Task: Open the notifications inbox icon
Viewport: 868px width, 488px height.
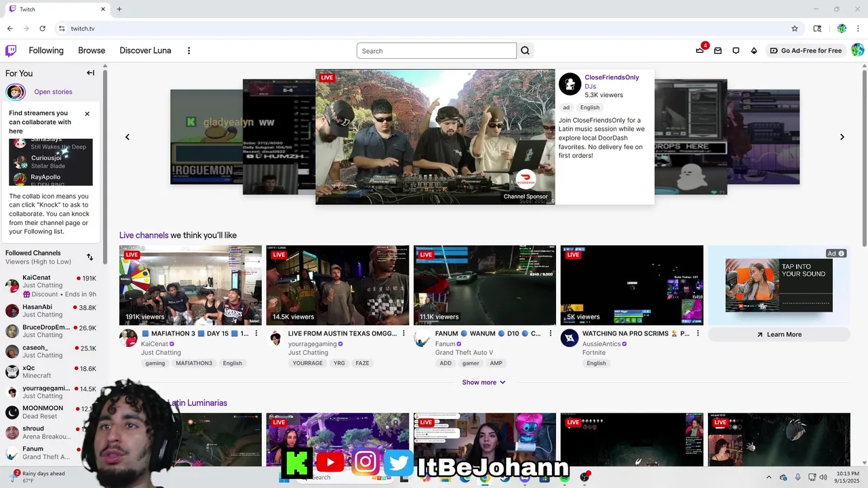Action: coord(717,51)
